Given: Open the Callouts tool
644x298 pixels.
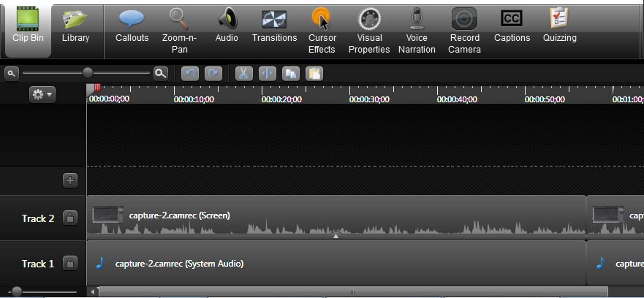Looking at the screenshot, I should tap(132, 28).
